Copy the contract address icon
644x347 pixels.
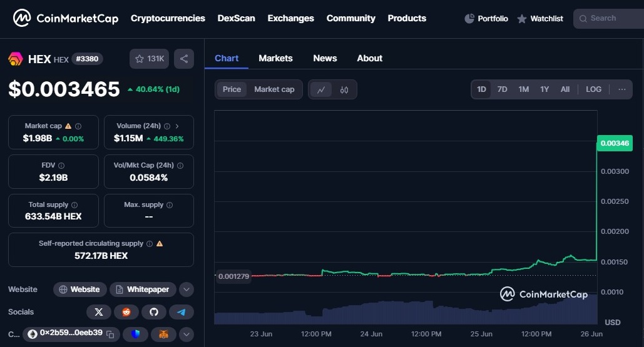pos(110,334)
